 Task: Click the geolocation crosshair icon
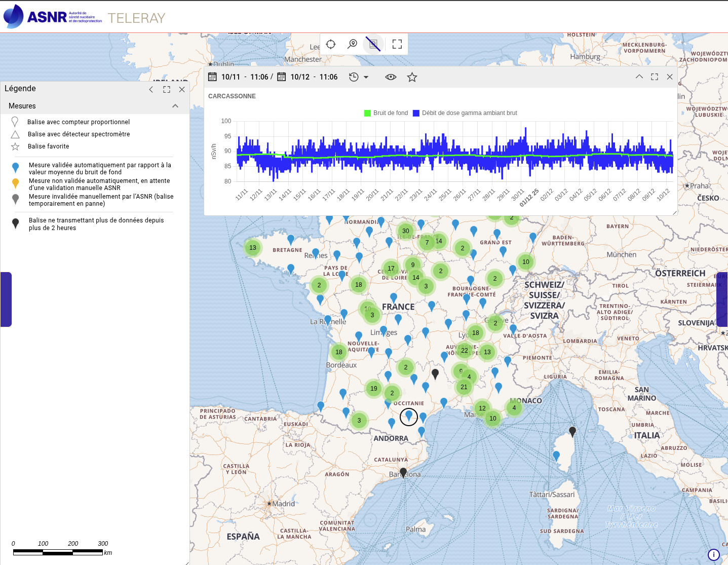pos(331,44)
